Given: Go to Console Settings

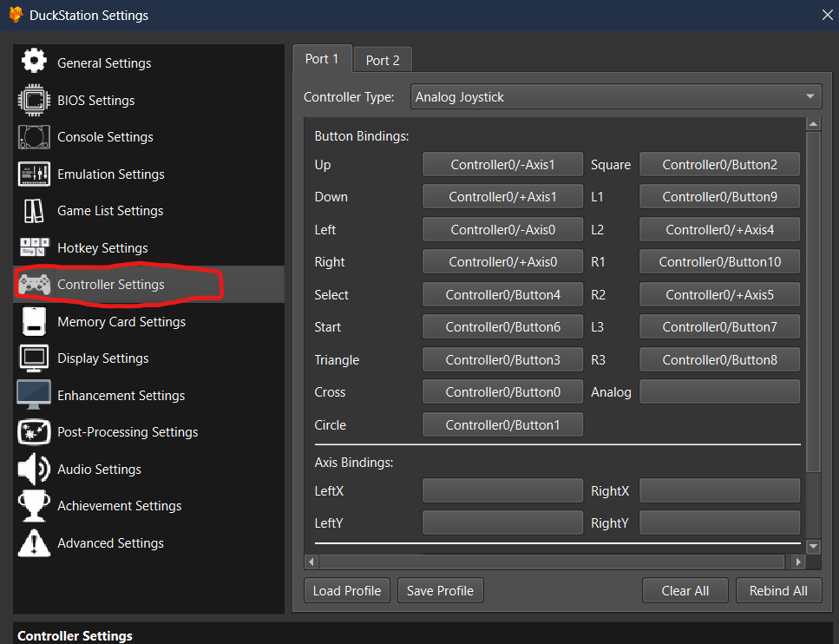Looking at the screenshot, I should (148, 137).
